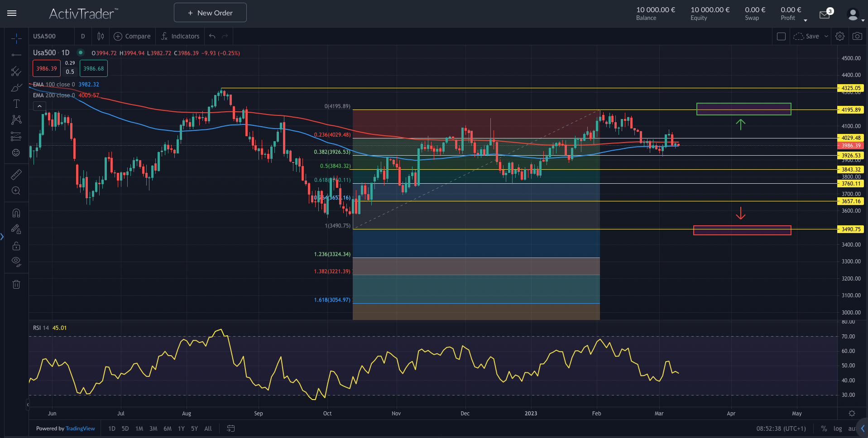
Task: Open the measure ruler tool
Action: point(16,174)
